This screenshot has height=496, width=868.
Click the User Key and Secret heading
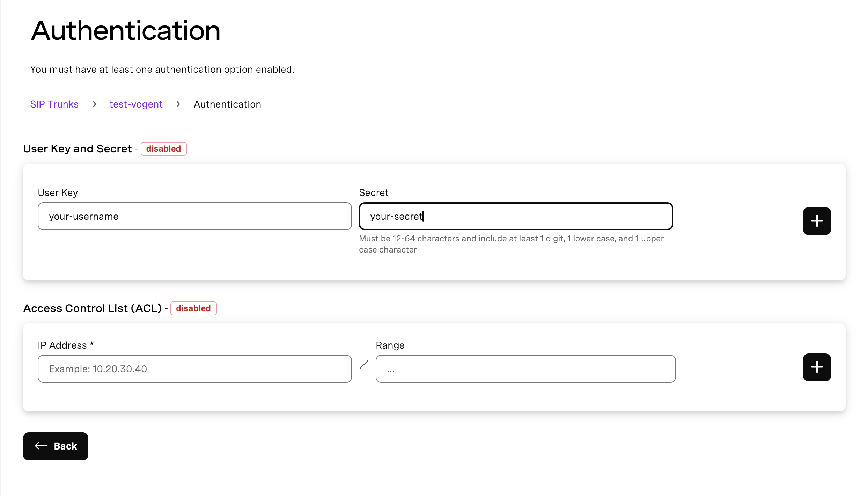coord(78,149)
